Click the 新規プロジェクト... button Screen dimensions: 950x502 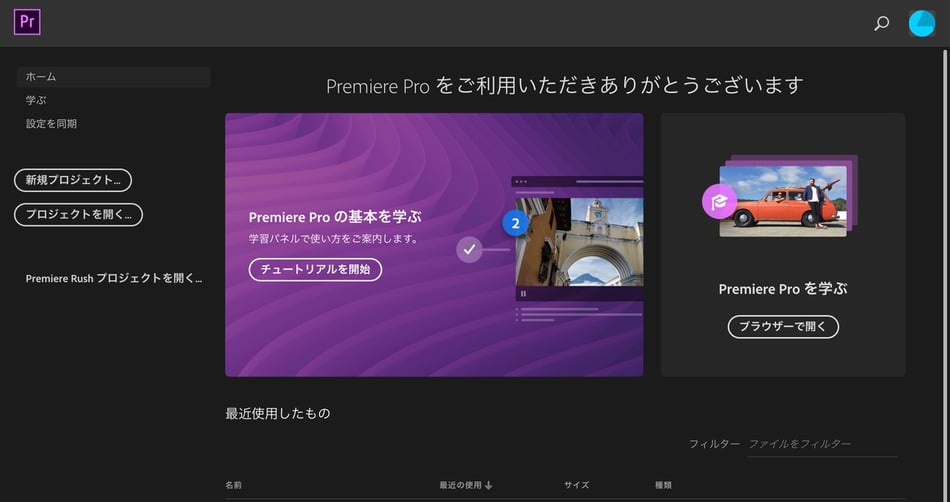coord(73,180)
